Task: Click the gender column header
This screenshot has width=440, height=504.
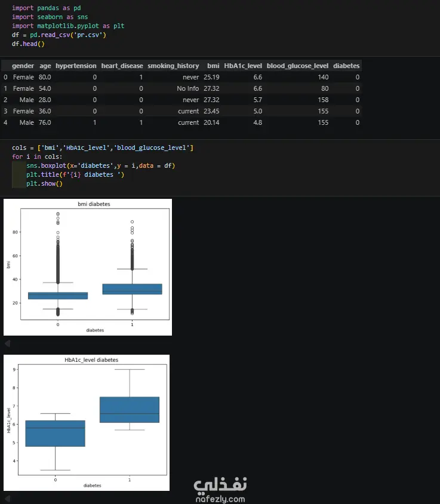Action: [x=23, y=66]
